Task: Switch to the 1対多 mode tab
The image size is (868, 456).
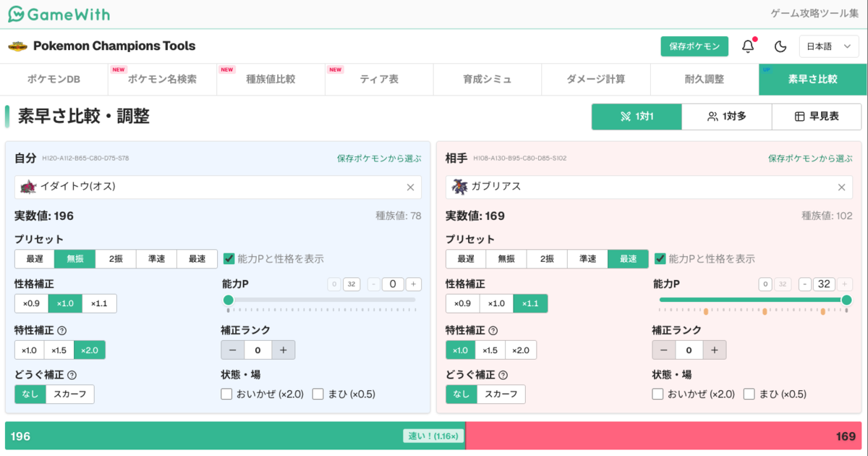Action: click(x=727, y=117)
